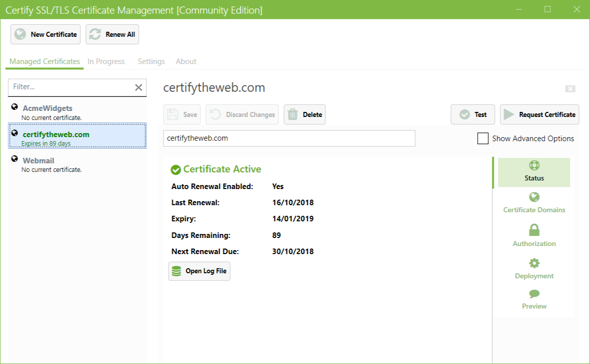590x364 pixels.
Task: Click the globe icon beside Webmail
Action: (14, 159)
